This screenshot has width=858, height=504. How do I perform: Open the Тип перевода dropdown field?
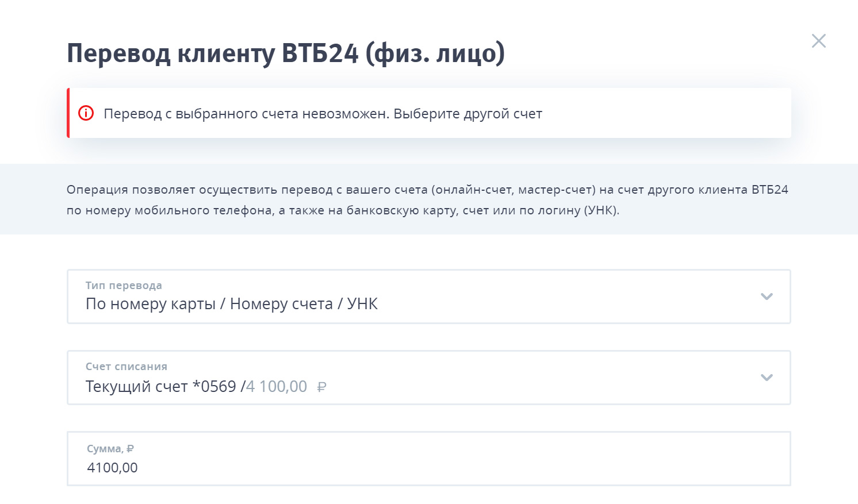coord(429,297)
